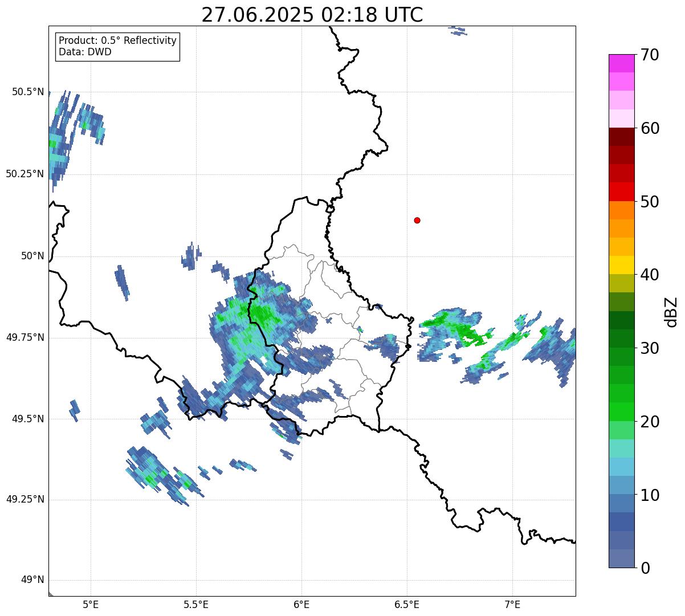Click the 49°N latitude label
Screen dimensions: 685x616
pos(32,580)
